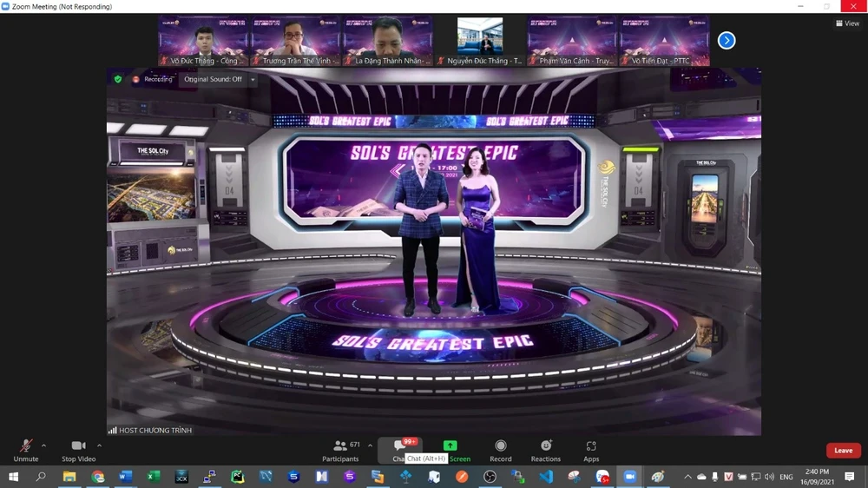Open the Chat panel

(x=400, y=446)
